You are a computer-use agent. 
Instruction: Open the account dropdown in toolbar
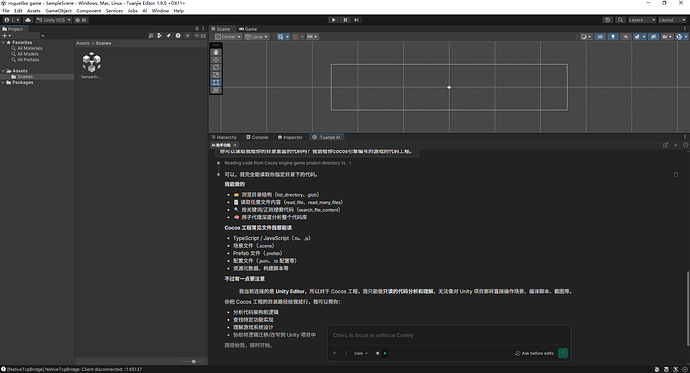pyautogui.click(x=11, y=20)
